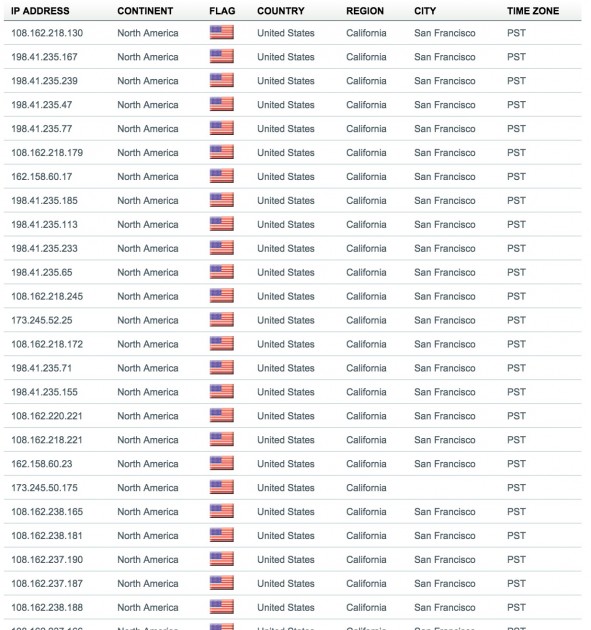Click the flag for IP 173.245.50.175
This screenshot has height=630, width=591.
(221, 487)
